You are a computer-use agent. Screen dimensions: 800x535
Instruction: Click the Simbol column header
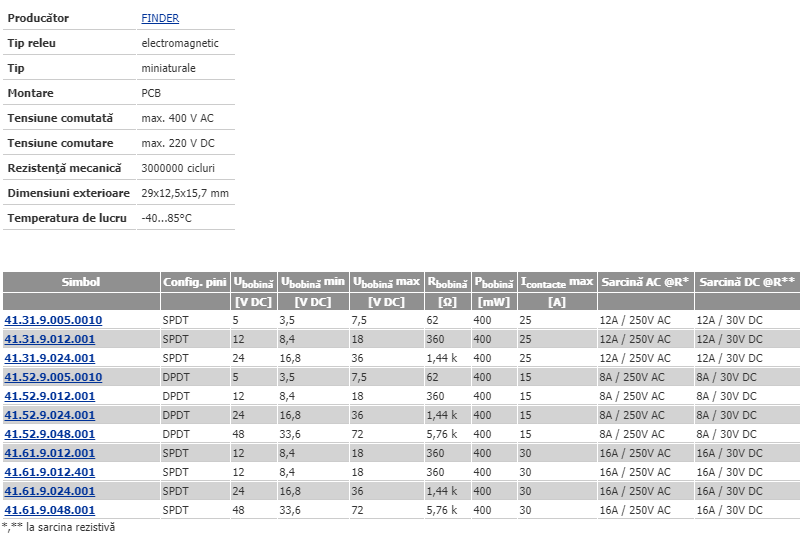tap(81, 282)
